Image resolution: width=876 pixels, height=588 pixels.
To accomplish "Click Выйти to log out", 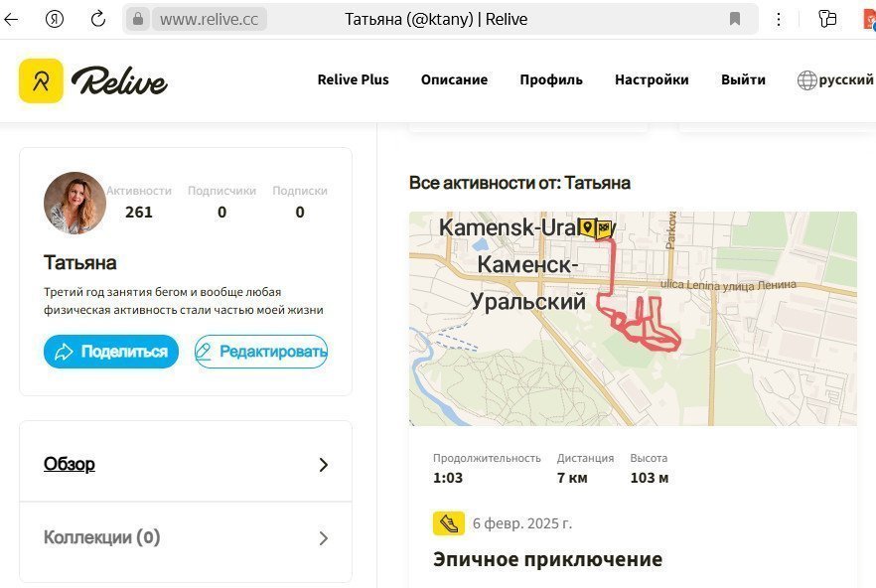I will [x=743, y=79].
